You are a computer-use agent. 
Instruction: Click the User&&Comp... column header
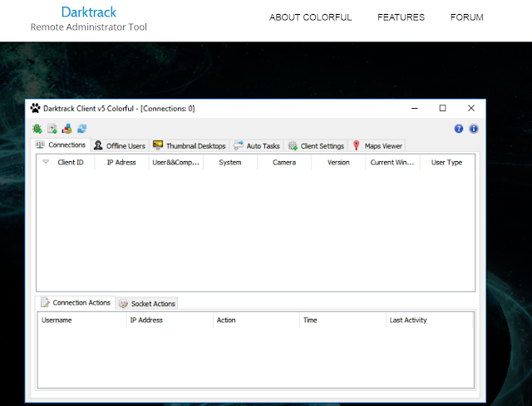(x=176, y=163)
